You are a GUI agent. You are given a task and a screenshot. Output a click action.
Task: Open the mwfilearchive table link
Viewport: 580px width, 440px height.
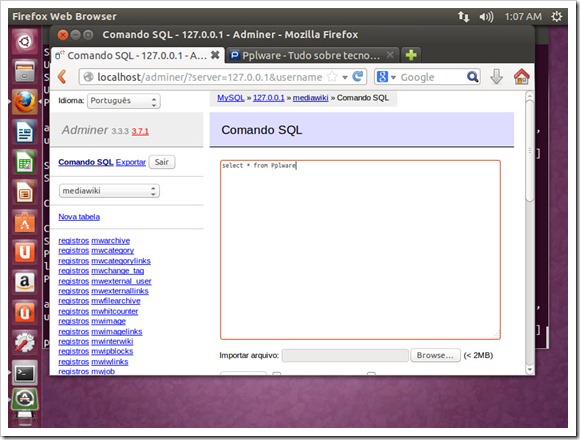(x=116, y=301)
